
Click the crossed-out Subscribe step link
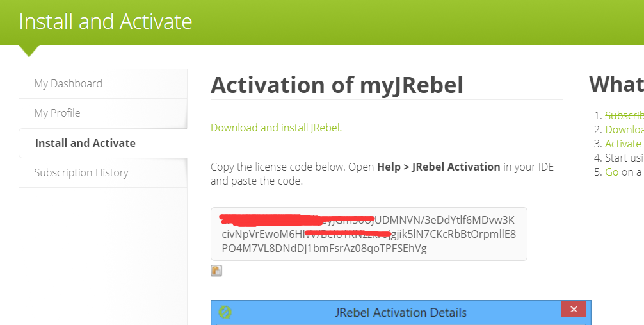[624, 115]
